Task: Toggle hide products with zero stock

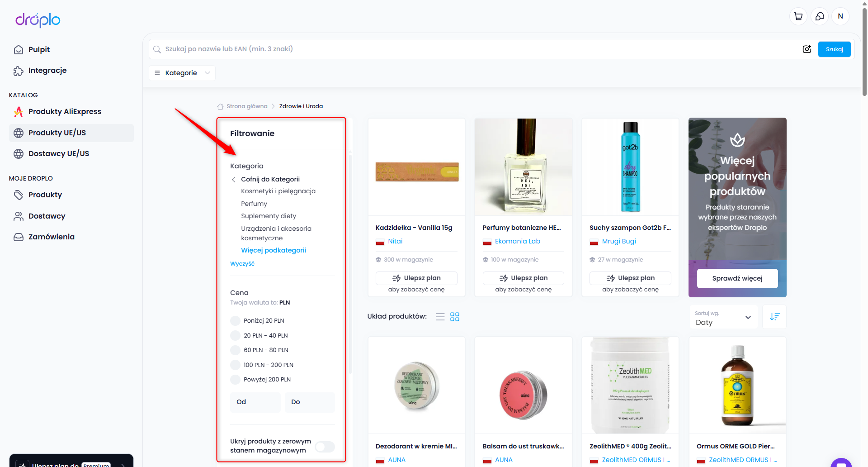Action: pos(325,447)
